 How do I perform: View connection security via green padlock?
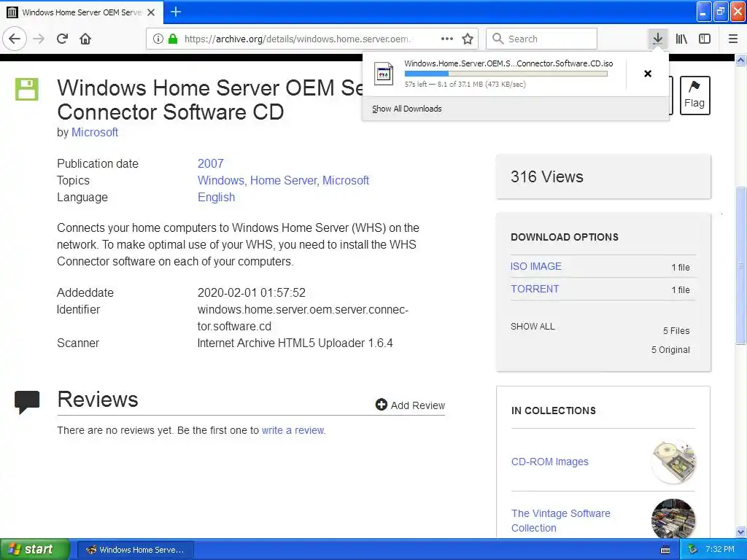point(173,39)
